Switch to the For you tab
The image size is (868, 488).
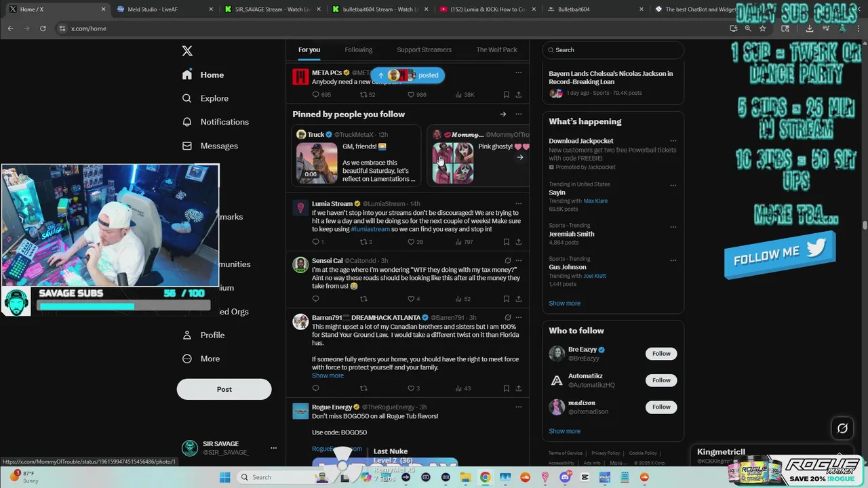(x=309, y=49)
